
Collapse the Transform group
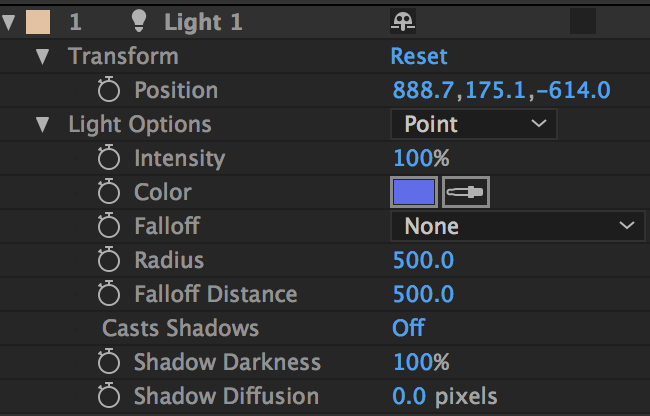[42, 56]
